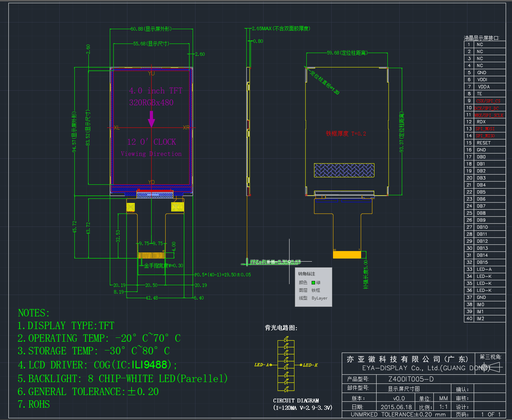Click the "P0.5*(40-1)=19.50±0.05" pitch dimension

click(x=222, y=275)
